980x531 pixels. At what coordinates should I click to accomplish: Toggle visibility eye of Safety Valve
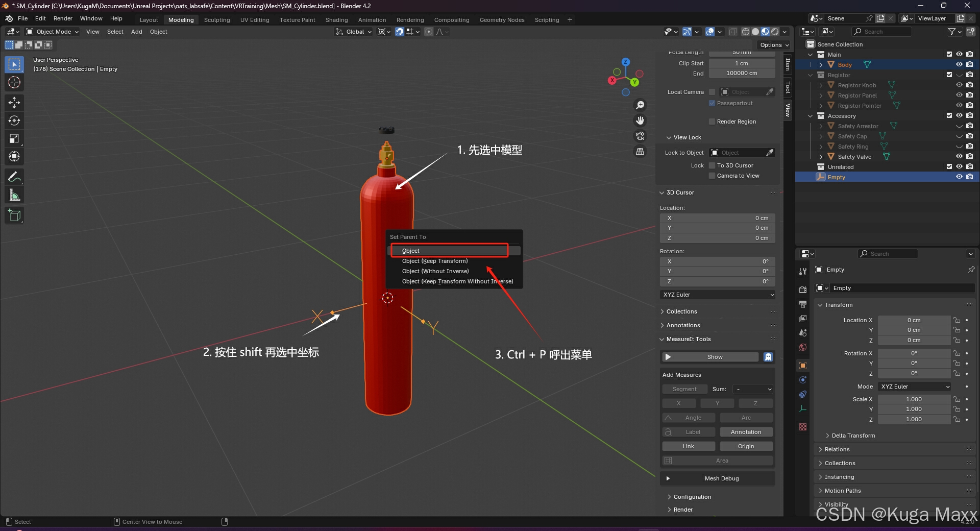tap(959, 156)
